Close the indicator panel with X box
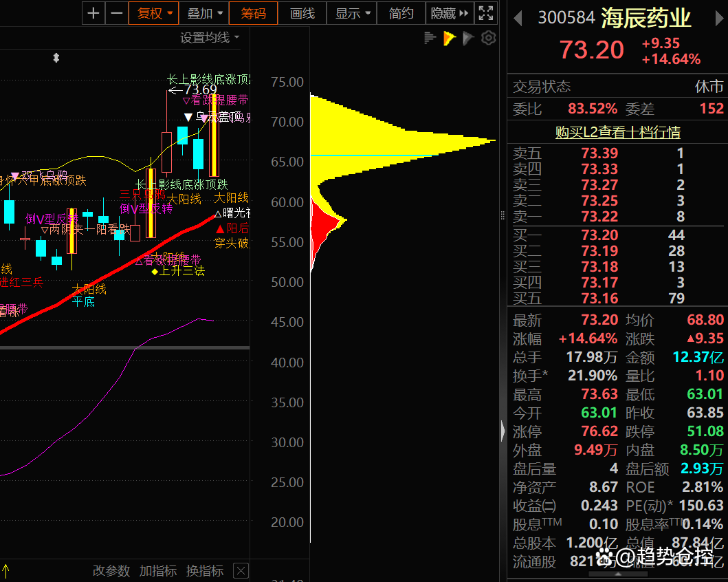Screen dimensions: 728x582 (241, 570)
